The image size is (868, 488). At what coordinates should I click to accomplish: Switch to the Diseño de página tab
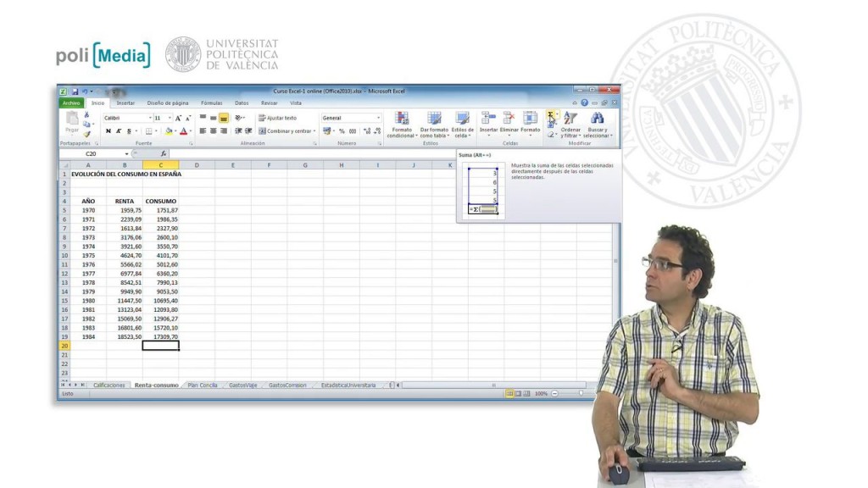pyautogui.click(x=168, y=103)
